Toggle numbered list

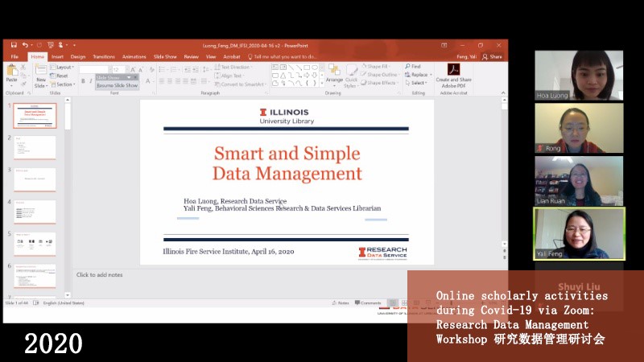pos(174,70)
